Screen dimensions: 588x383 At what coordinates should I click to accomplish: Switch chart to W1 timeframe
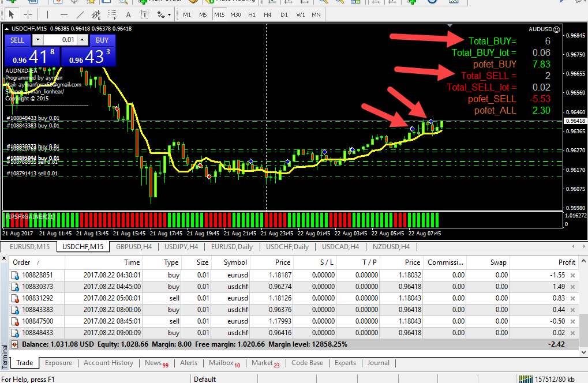(301, 14)
